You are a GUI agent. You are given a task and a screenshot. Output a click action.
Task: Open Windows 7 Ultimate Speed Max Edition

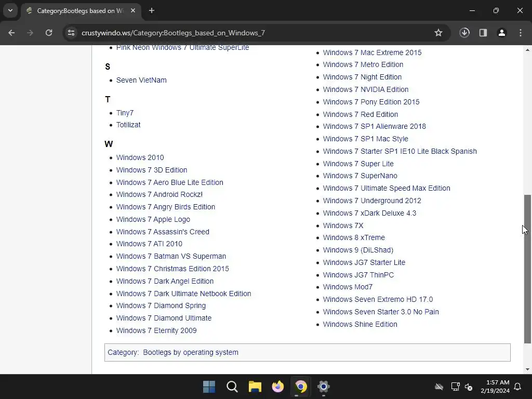[387, 188]
